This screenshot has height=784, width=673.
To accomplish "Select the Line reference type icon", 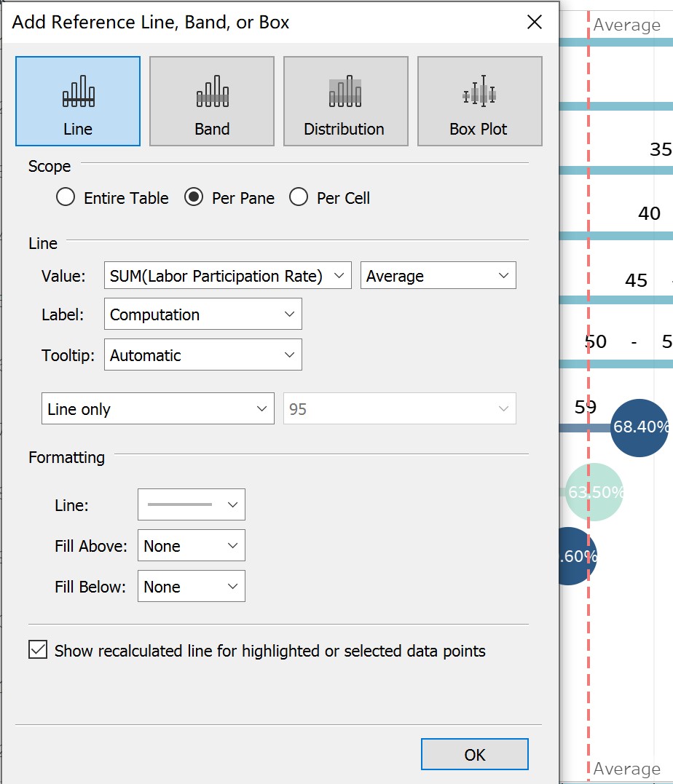I will (x=78, y=101).
